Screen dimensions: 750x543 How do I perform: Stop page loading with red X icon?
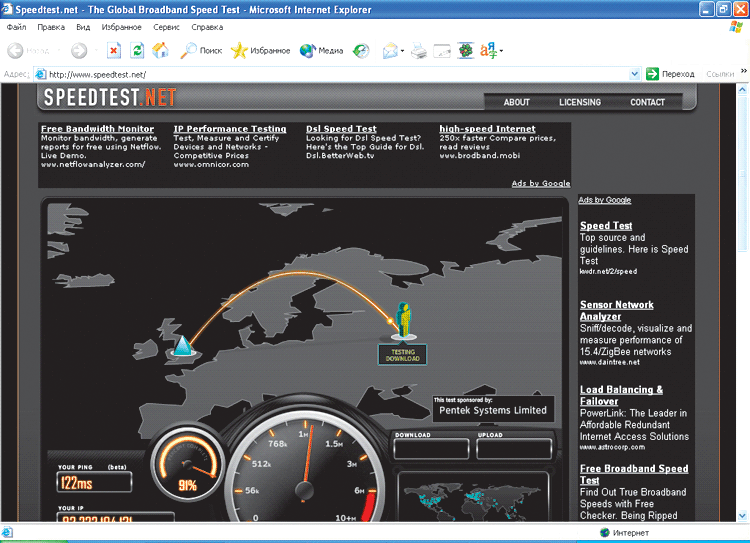[114, 50]
